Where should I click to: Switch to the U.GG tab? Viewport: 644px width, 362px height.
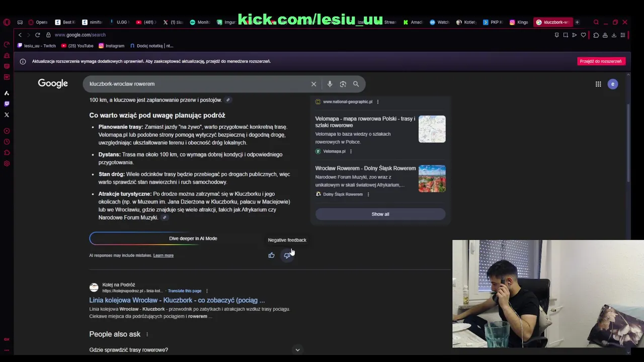click(x=119, y=22)
